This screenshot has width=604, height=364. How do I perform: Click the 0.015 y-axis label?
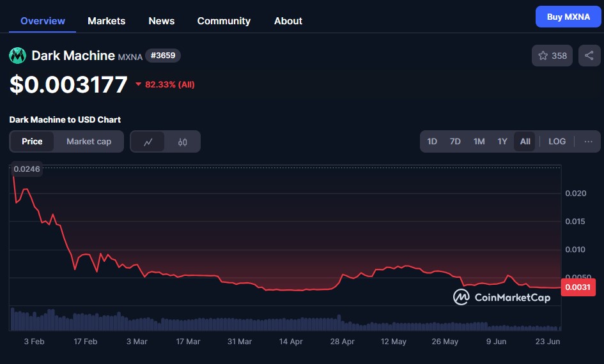[575, 221]
